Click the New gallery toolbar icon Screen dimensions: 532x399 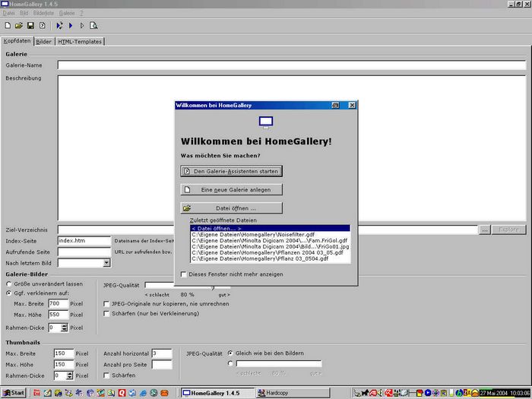[8, 25]
